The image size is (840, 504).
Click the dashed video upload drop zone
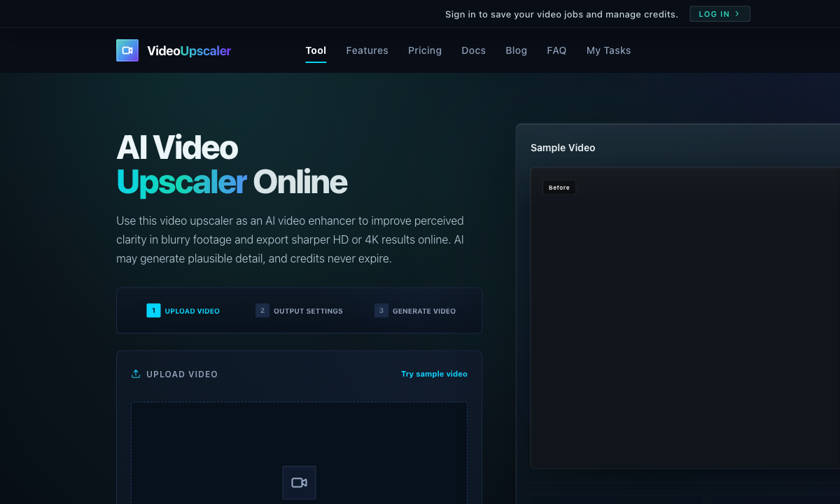[x=299, y=453]
